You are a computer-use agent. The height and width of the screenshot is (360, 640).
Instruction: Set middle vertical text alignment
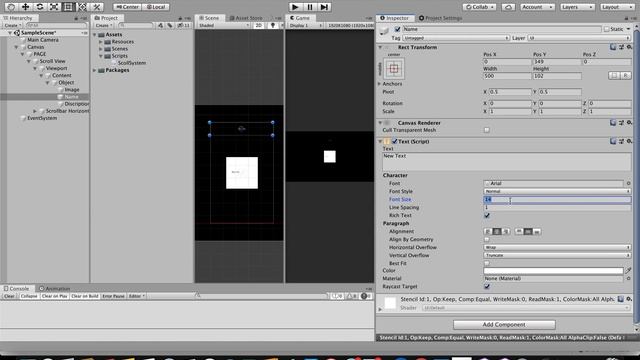(528, 231)
